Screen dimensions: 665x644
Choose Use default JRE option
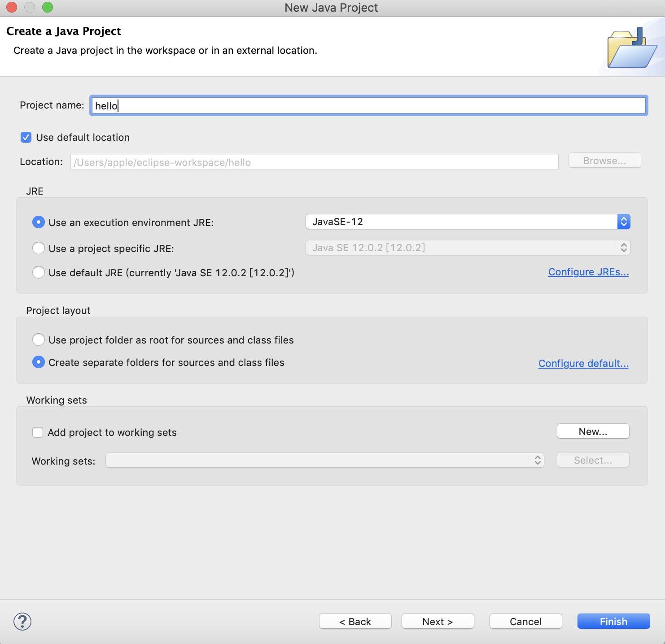click(x=39, y=272)
